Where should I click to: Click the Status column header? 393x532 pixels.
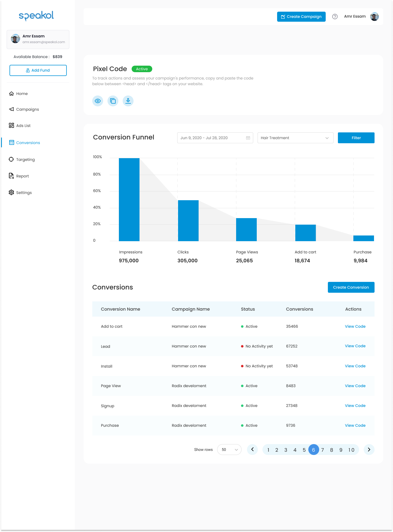pos(248,309)
